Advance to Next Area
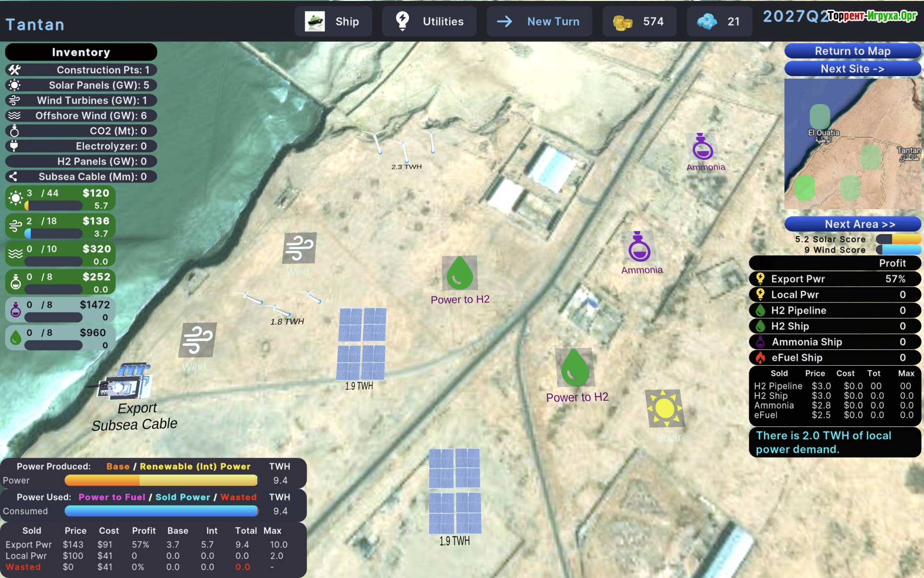Image resolution: width=924 pixels, height=578 pixels. (852, 224)
